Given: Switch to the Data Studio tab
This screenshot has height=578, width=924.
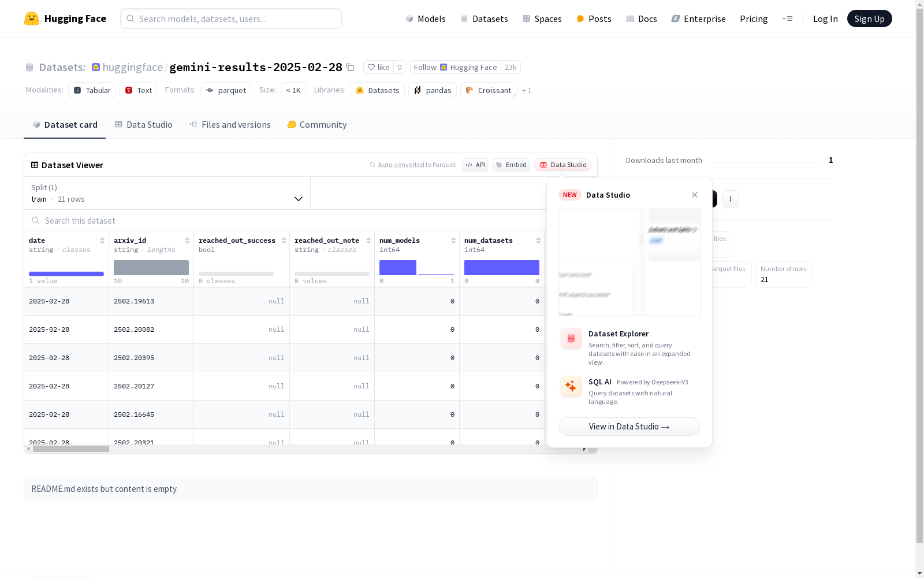Looking at the screenshot, I should 143,125.
